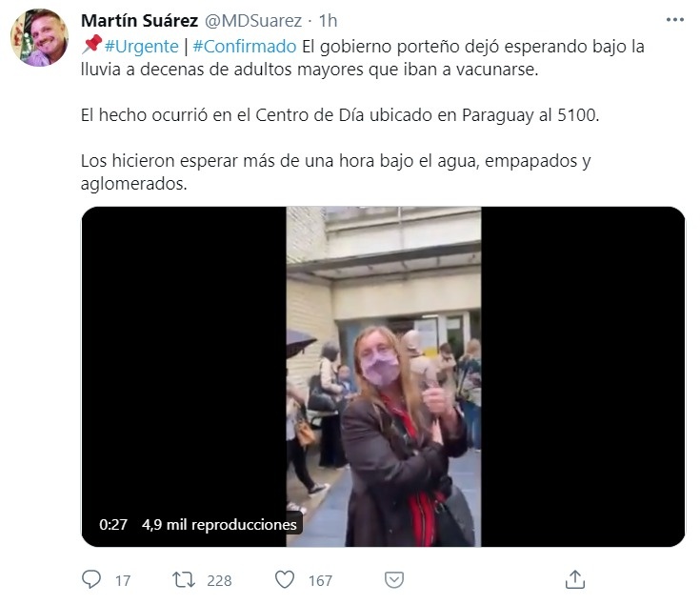Screen dimensions: 700x605
Task: Click the 17 replies count
Action: click(123, 580)
